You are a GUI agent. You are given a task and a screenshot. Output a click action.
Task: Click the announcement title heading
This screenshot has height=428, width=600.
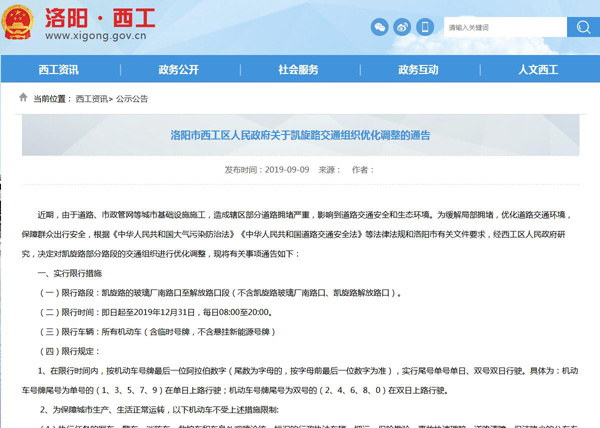pos(300,135)
